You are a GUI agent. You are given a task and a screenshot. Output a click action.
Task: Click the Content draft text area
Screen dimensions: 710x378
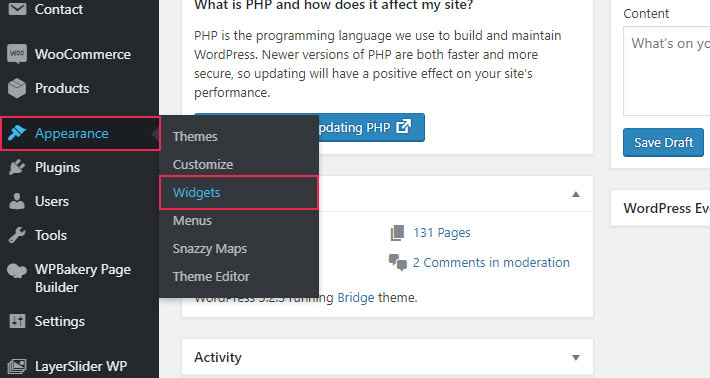(667, 71)
